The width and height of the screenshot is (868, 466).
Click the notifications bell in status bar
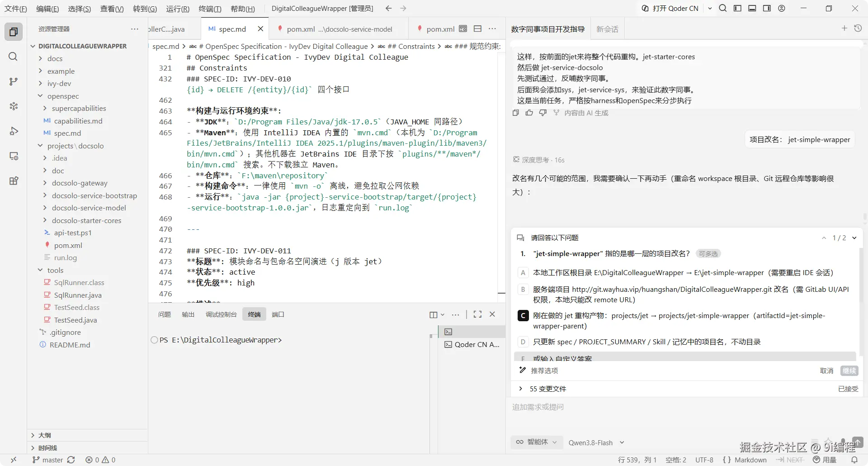854,460
